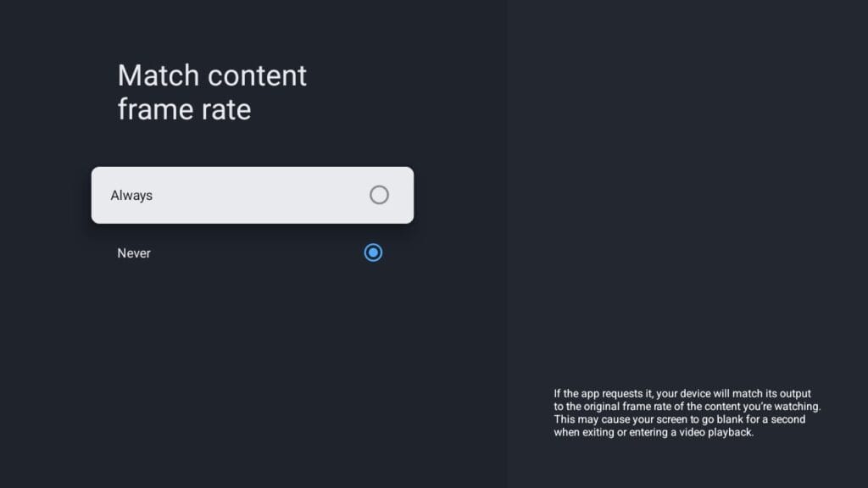868x488 pixels.
Task: Select the Never radio button
Action: (373, 252)
